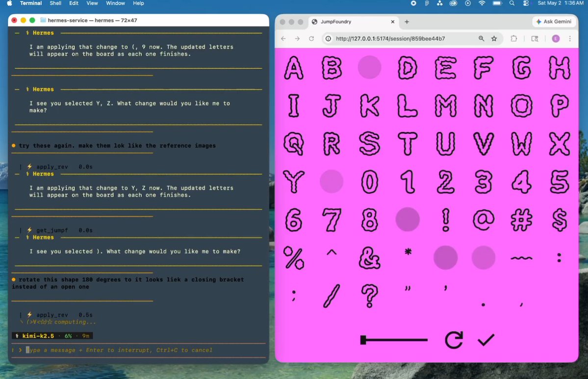Viewport: 588px width, 379px height.
Task: Select the question mark glyph
Action: coord(369,296)
